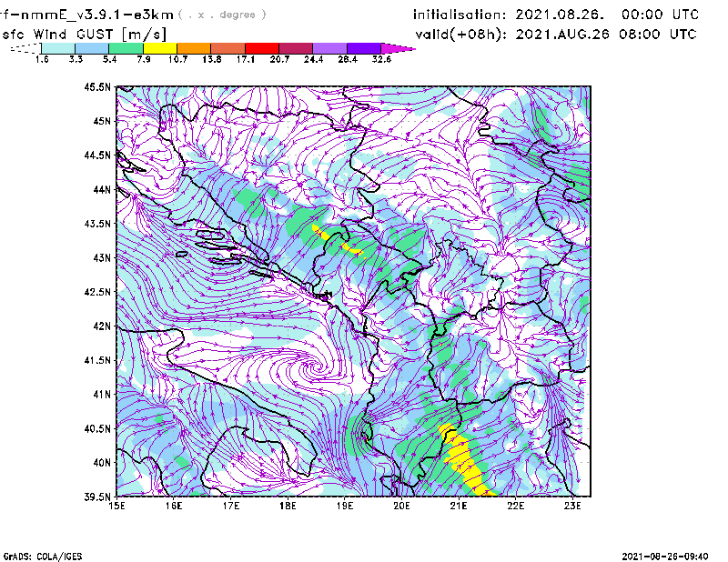Click the 17E longitude label
728x562 pixels.
[231, 506]
